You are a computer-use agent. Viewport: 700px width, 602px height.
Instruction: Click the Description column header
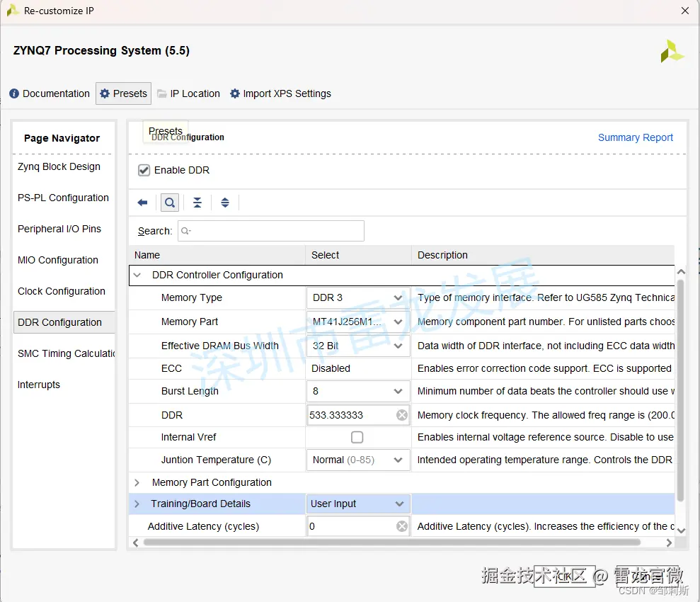[542, 255]
